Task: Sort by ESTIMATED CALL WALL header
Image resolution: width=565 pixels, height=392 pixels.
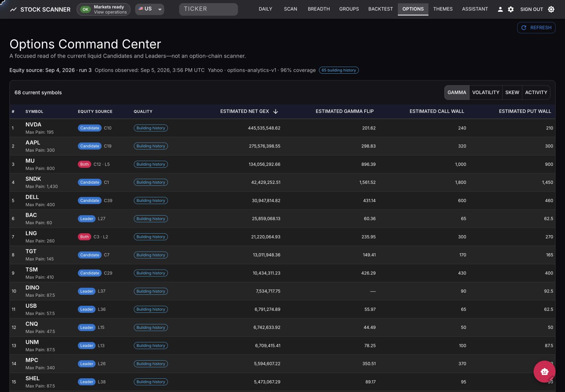Action: click(437, 111)
